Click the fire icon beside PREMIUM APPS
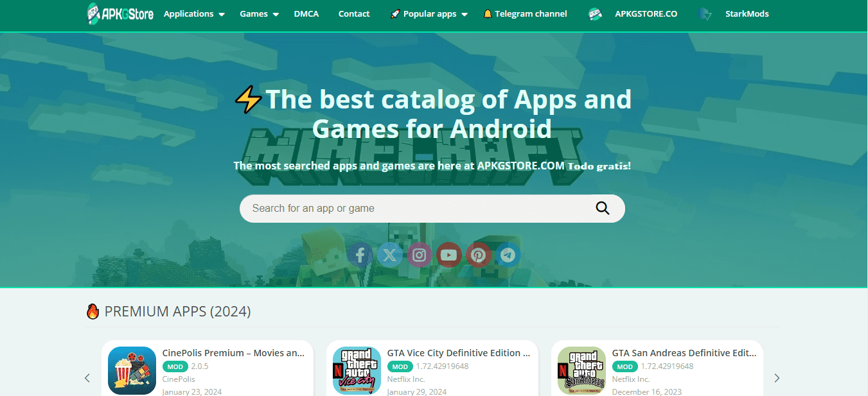Screen dimensions: 868x396 [93, 312]
